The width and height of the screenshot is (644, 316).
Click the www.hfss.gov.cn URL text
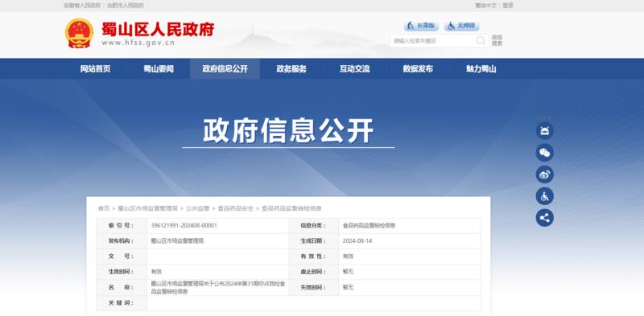(138, 43)
